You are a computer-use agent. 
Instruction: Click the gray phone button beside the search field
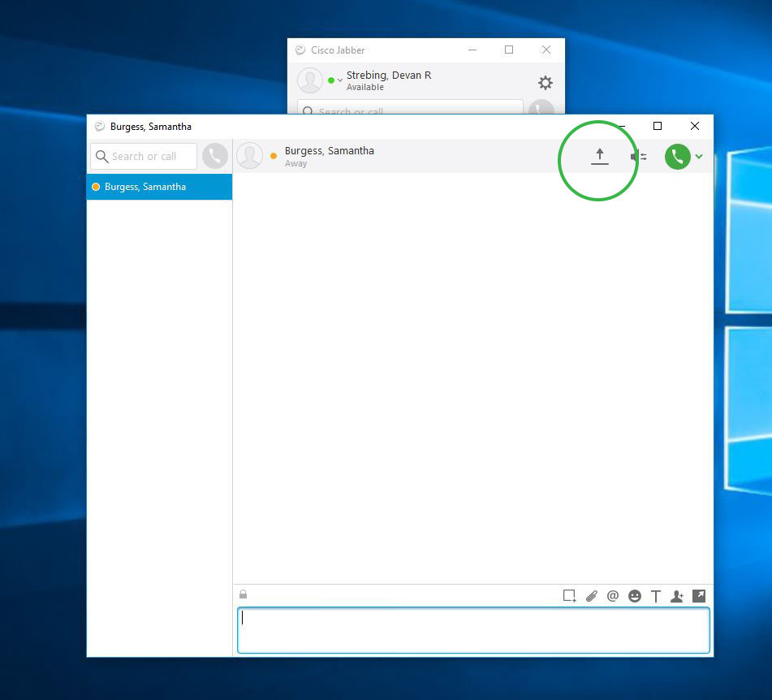215,156
